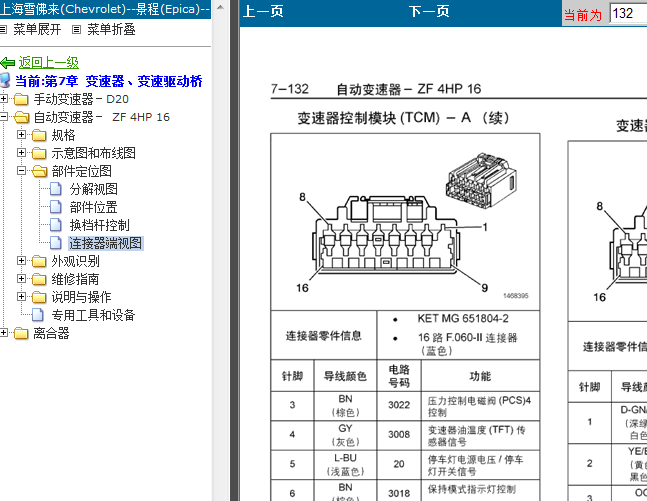Click the 菜单折叠 list icon
Image resolution: width=647 pixels, height=501 pixels.
[76, 29]
